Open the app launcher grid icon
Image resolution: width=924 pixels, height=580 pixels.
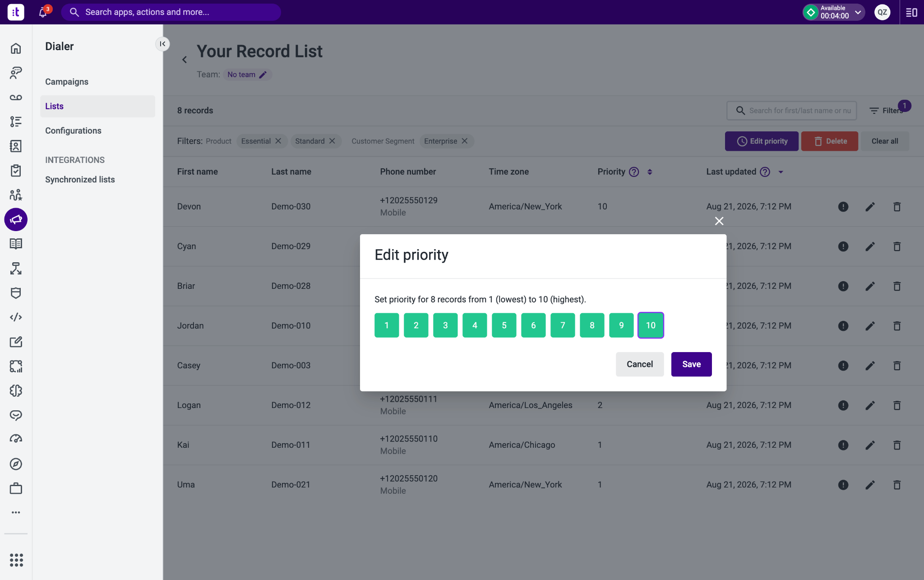(16, 560)
